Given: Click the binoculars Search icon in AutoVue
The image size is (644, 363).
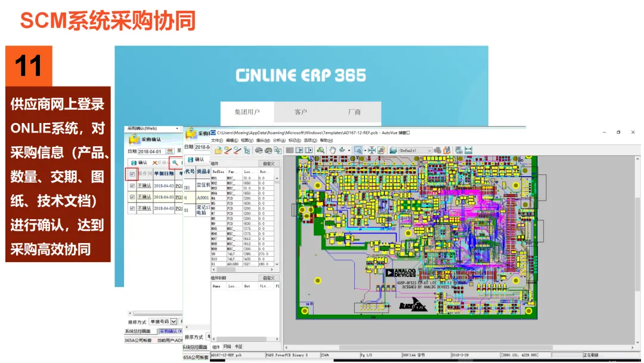Looking at the screenshot, I should [320, 150].
